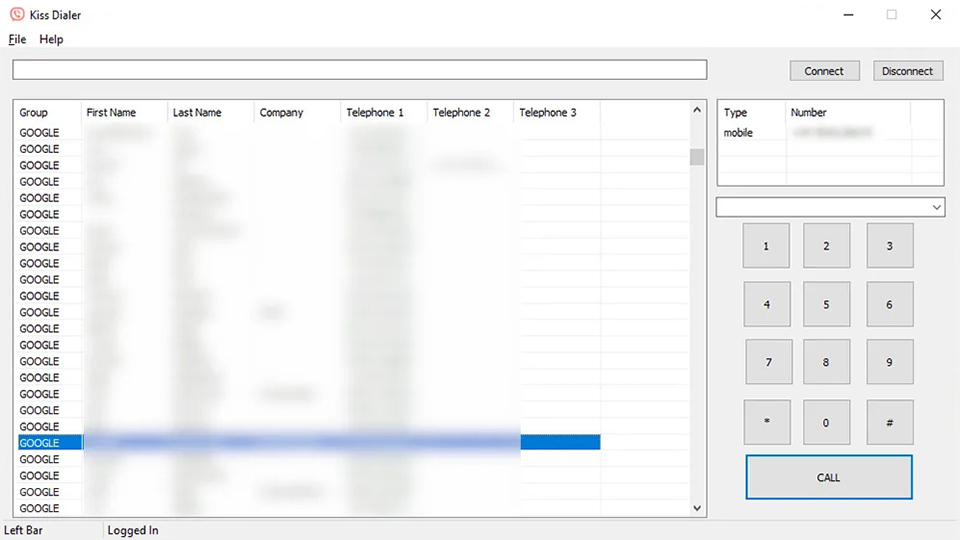960x540 pixels.
Task: Sort contacts by the Group column header
Action: pyautogui.click(x=47, y=113)
